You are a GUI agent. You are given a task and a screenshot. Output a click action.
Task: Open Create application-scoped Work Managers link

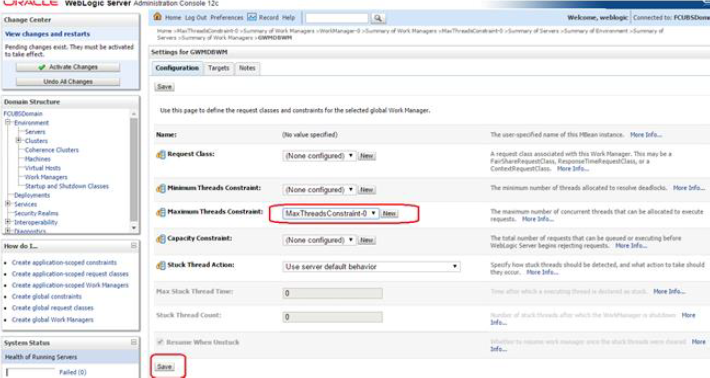(x=70, y=285)
